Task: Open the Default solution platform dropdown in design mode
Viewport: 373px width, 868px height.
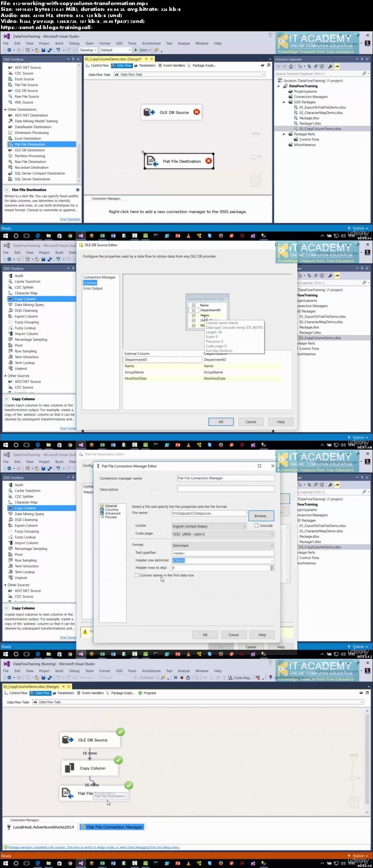Action: pos(115,50)
